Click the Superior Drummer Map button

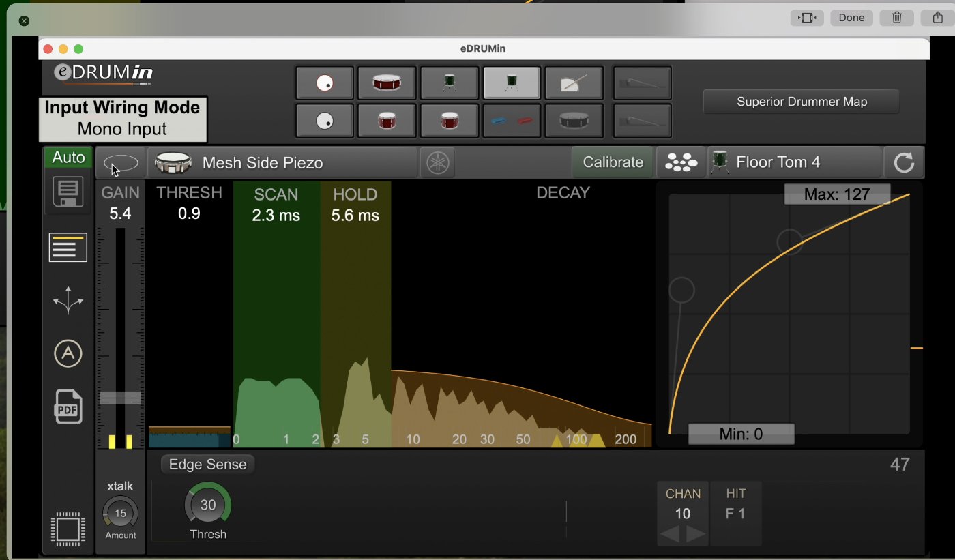pyautogui.click(x=802, y=102)
